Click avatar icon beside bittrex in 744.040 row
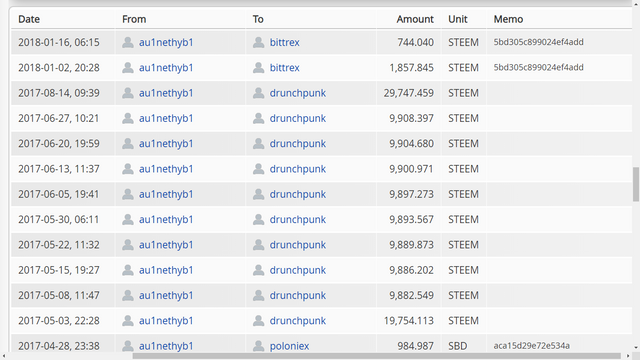 tap(258, 42)
